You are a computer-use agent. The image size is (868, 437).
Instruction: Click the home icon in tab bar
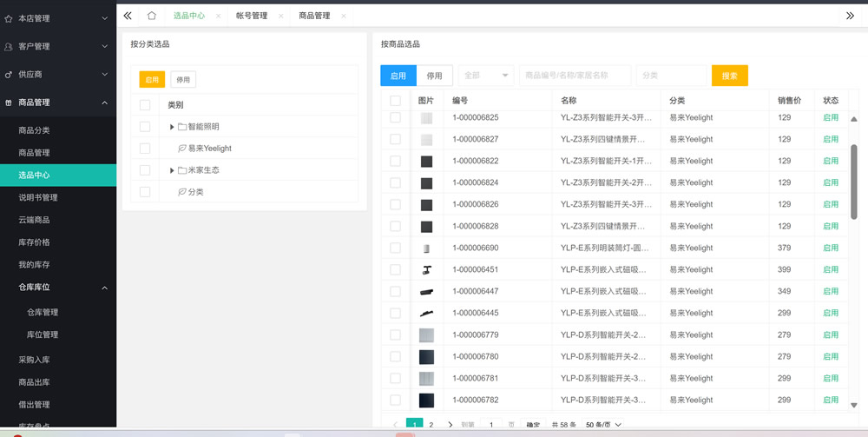(152, 16)
